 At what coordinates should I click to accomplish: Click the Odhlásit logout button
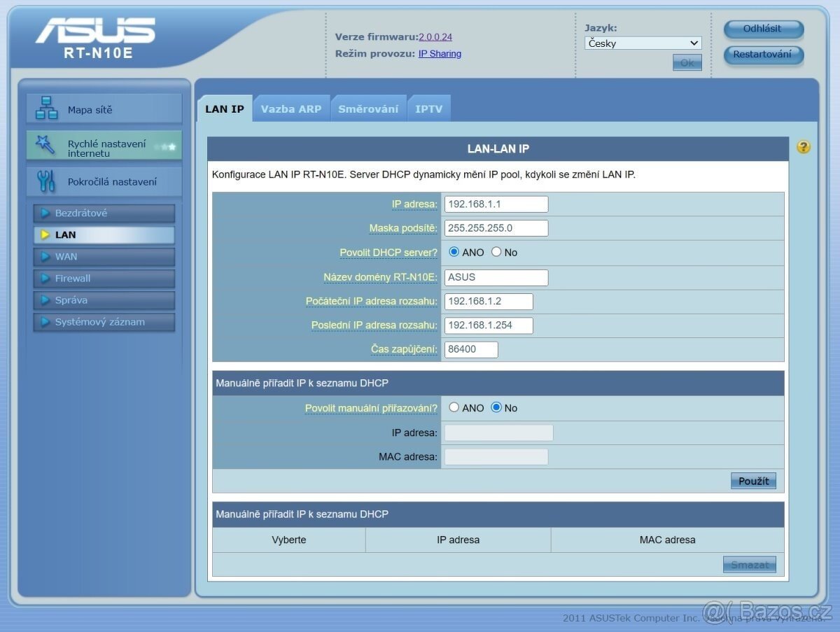[763, 29]
